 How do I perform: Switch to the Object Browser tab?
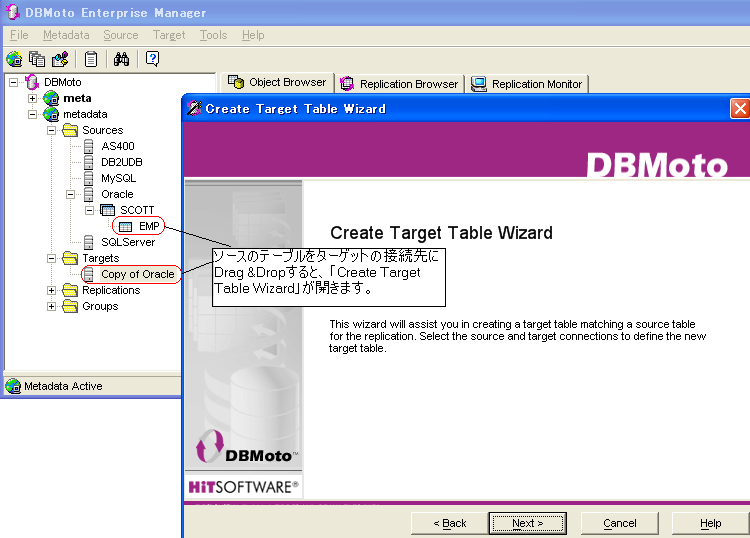point(277,82)
